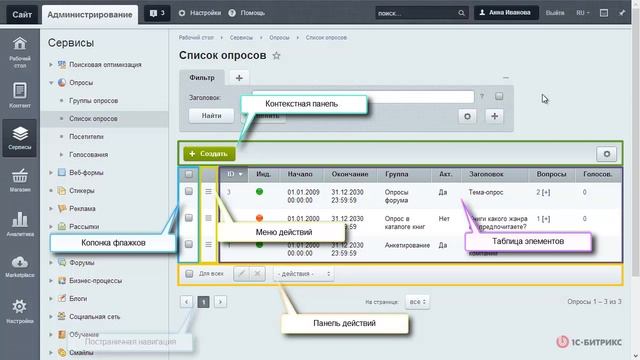This screenshot has width=640, height=360.
Task: Click the edit pencil icon in action panel
Action: click(x=241, y=274)
